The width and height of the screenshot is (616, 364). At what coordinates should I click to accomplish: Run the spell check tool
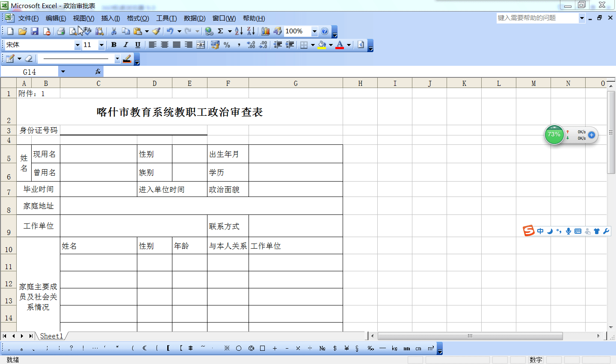pos(87,31)
